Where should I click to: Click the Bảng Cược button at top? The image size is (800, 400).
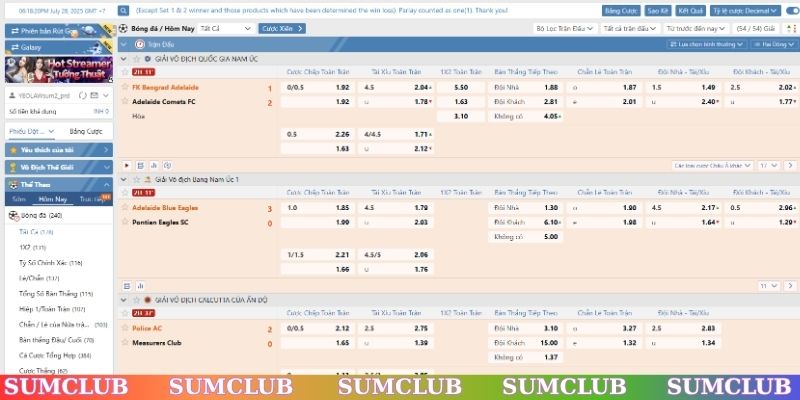tap(619, 10)
